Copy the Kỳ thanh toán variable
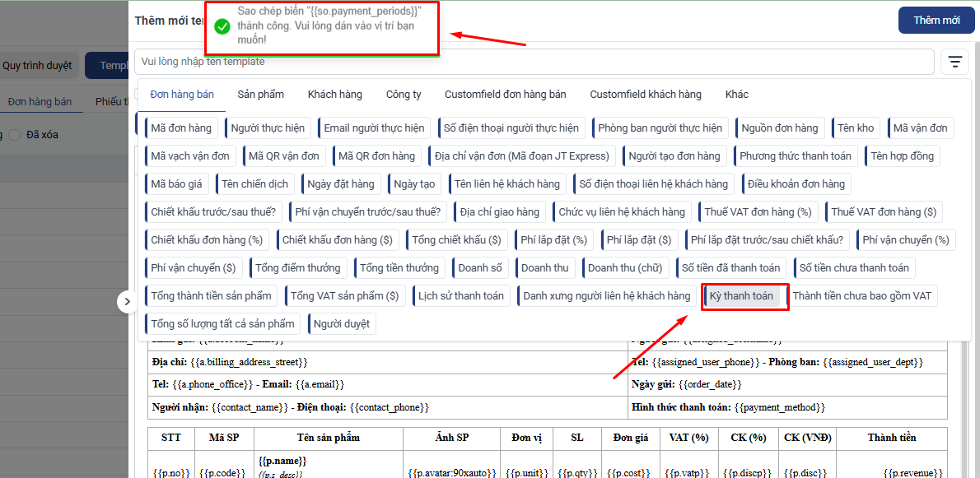The width and height of the screenshot is (980, 478). [x=741, y=296]
